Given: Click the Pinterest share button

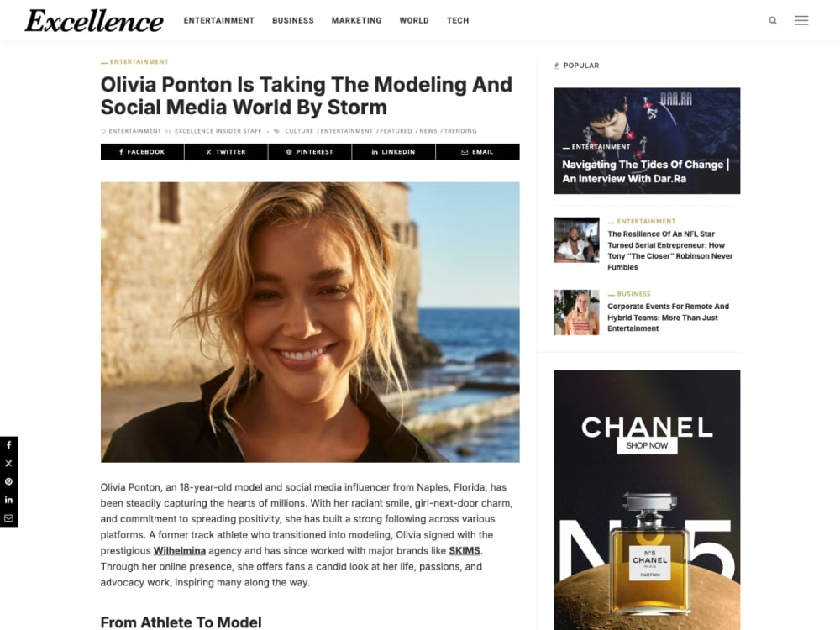Looking at the screenshot, I should pyautogui.click(x=310, y=151).
